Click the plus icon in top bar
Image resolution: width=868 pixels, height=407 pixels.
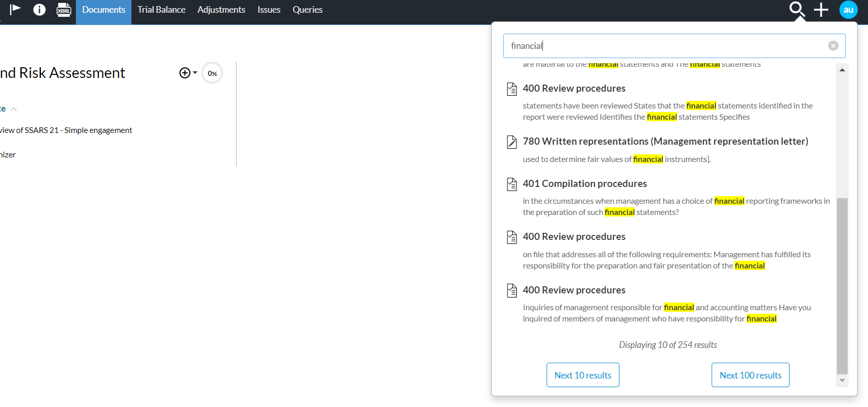coord(821,10)
